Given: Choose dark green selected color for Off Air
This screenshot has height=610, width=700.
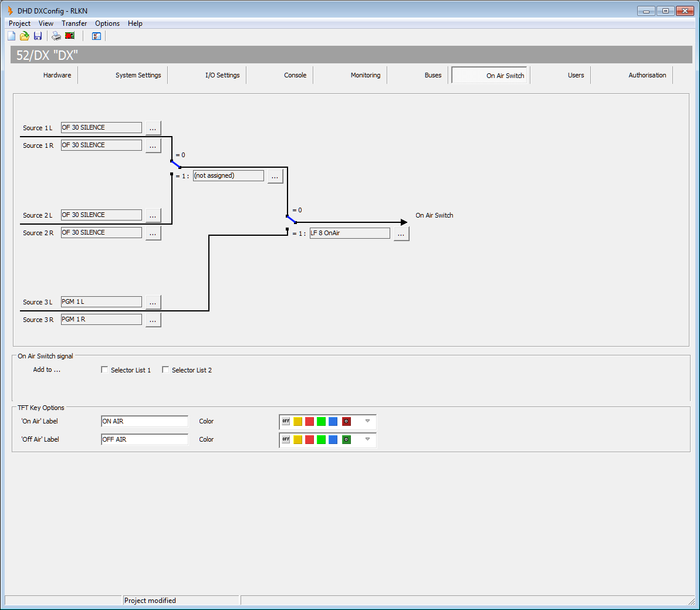Looking at the screenshot, I should click(346, 439).
